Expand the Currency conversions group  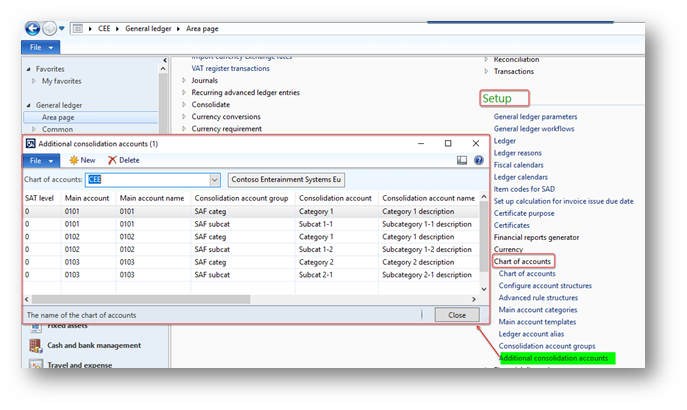click(x=184, y=117)
